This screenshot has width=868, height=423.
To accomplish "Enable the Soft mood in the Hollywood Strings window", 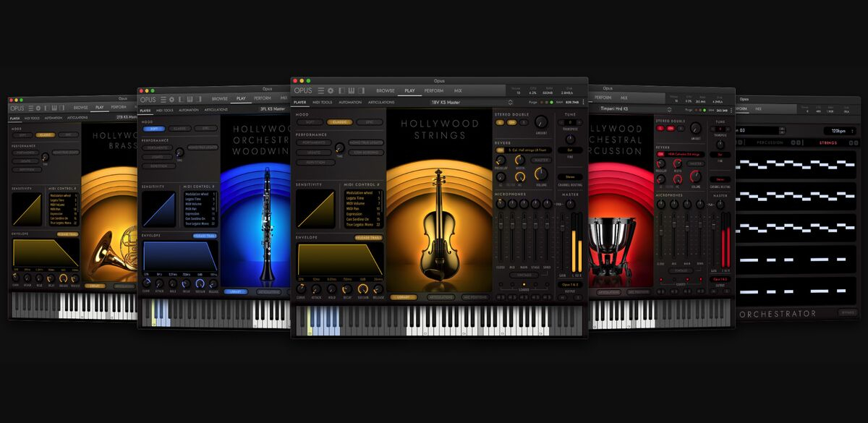I will point(309,122).
